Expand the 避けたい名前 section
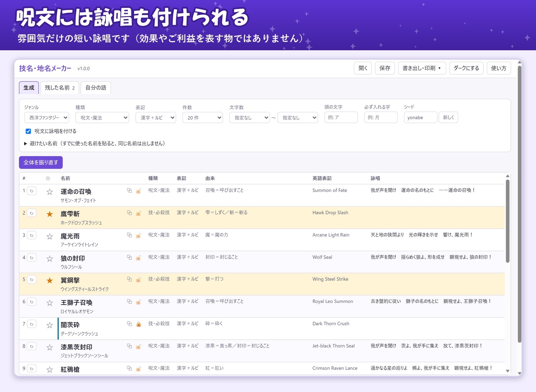 94,143
